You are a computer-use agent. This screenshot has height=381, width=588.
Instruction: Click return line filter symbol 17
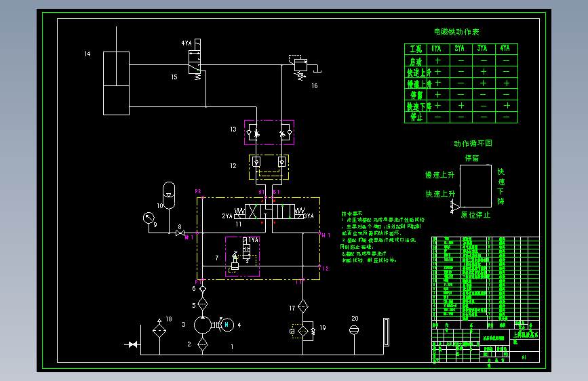click(x=302, y=306)
